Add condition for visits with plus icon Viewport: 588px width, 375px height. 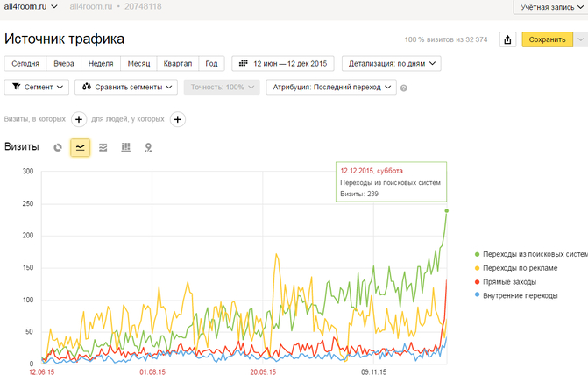tap(78, 119)
